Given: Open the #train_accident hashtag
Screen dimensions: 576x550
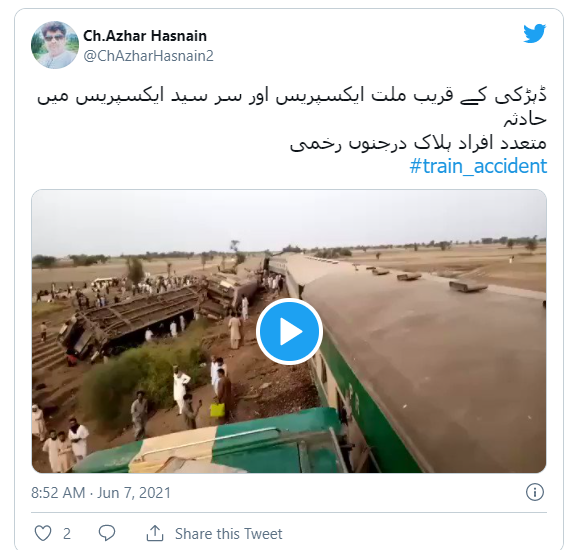Looking at the screenshot, I should [478, 166].
